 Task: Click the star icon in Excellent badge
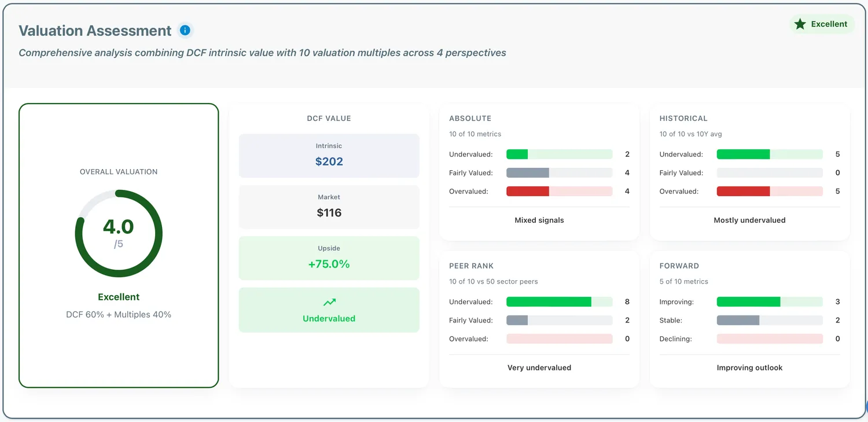(x=800, y=24)
